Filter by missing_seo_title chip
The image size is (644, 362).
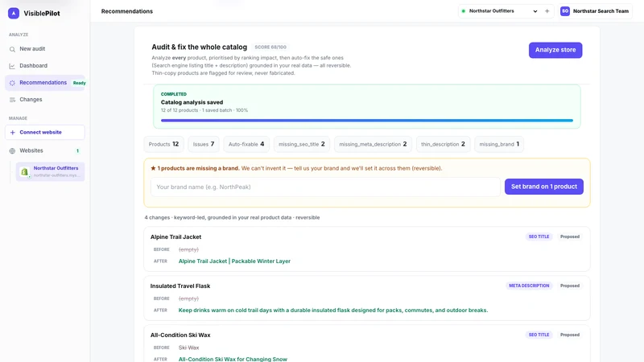point(301,144)
